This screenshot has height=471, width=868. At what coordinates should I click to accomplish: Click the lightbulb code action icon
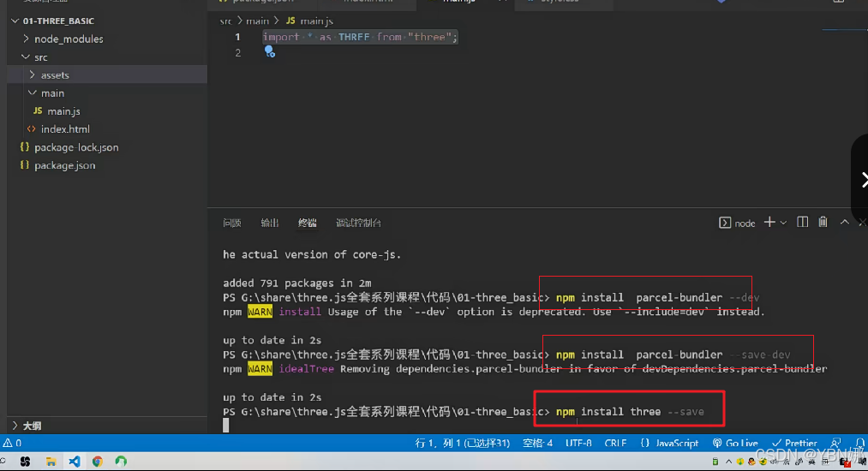tap(270, 52)
